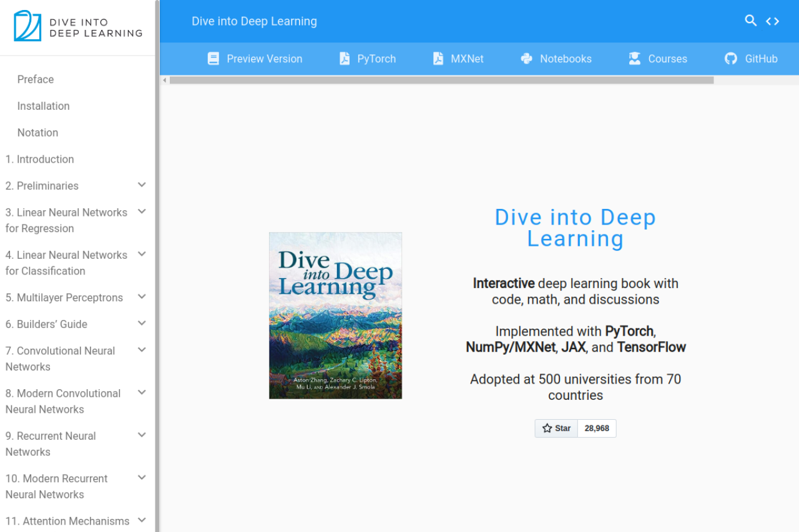Expand 8. Modern Convolutional Neural Networks chevron
The image size is (799, 532).
pyautogui.click(x=142, y=393)
